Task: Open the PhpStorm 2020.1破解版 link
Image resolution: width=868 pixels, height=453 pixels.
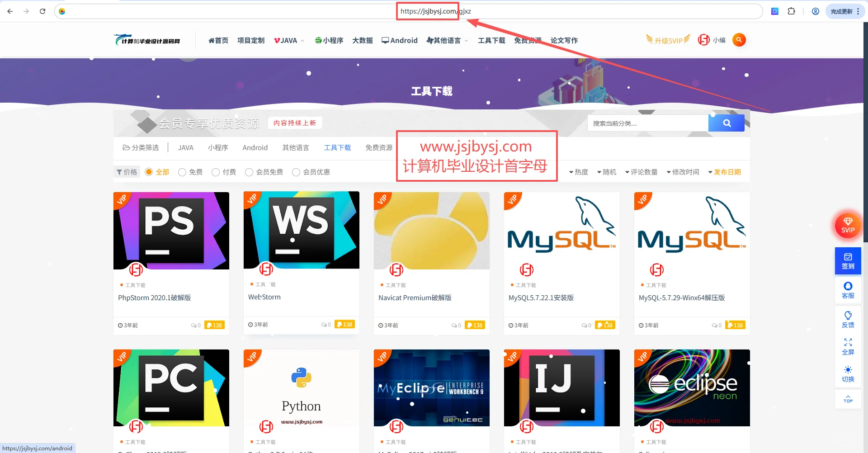Action: point(154,297)
